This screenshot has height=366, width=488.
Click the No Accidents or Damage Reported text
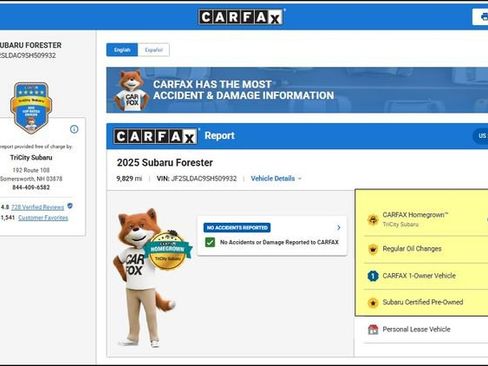(279, 242)
